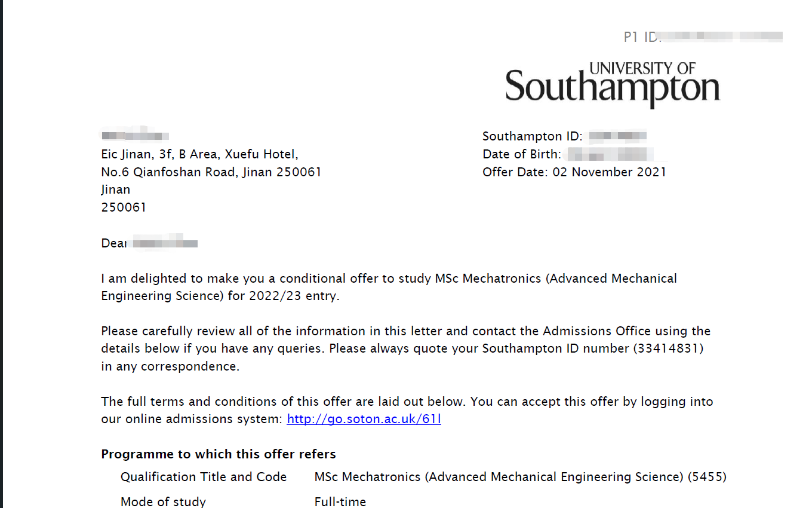Click the 'Full-time' value
The height and width of the screenshot is (508, 812).
340,501
